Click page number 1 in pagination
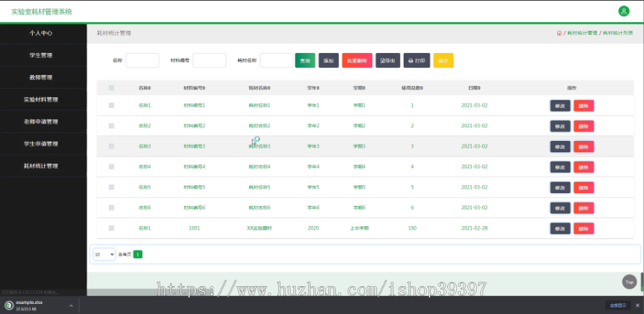The height and width of the screenshot is (314, 644). (x=138, y=255)
